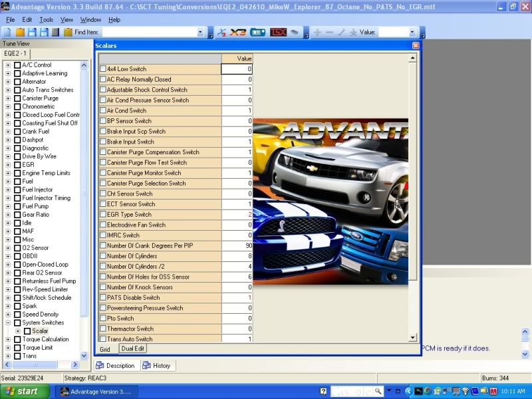Click the Scalars grid scroll down arrow
The height and width of the screenshot is (399, 532).
412,337
